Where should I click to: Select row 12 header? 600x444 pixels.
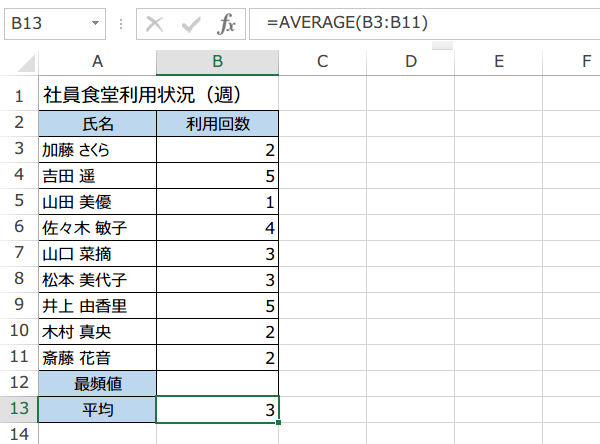click(19, 383)
